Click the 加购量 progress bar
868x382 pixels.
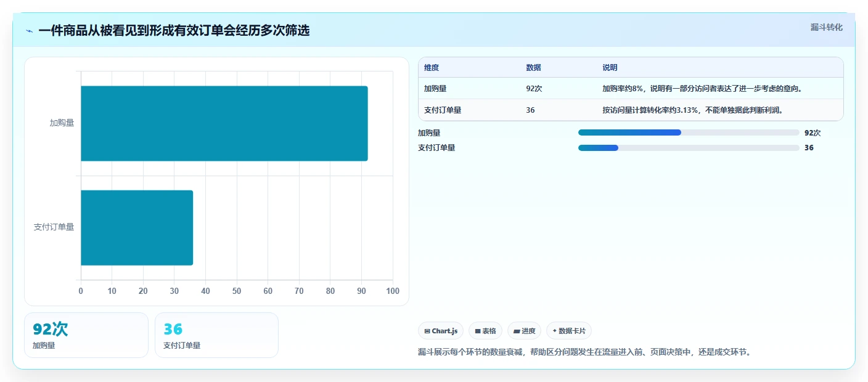689,132
